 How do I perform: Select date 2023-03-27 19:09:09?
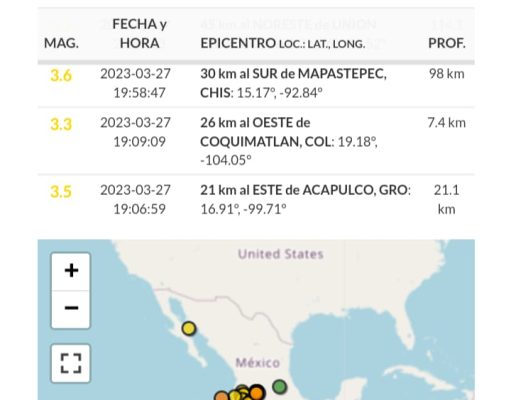tap(136, 132)
